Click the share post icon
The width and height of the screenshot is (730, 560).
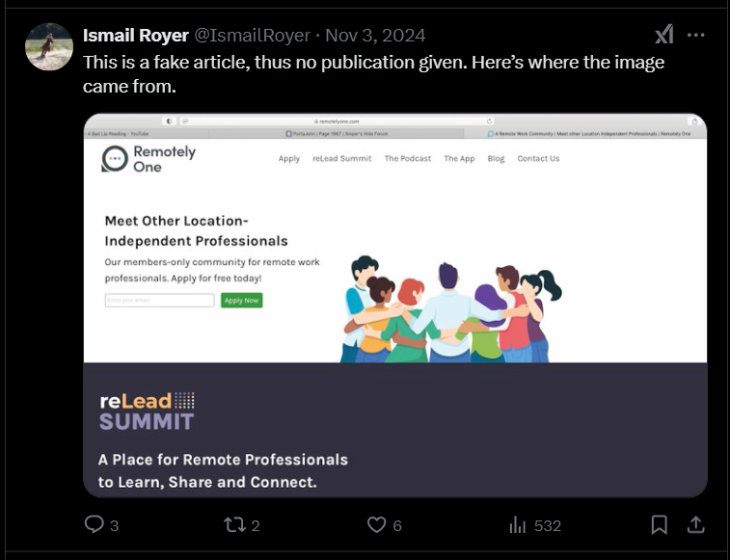[x=694, y=525]
